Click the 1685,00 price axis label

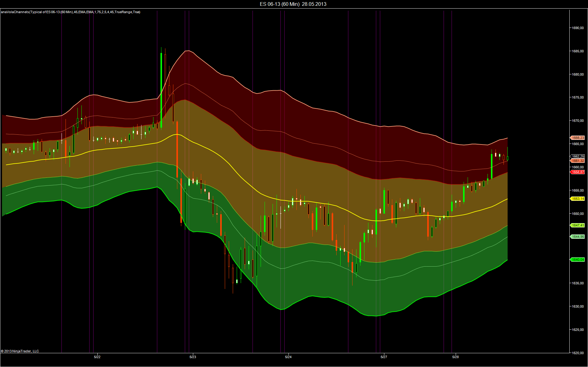click(578, 51)
